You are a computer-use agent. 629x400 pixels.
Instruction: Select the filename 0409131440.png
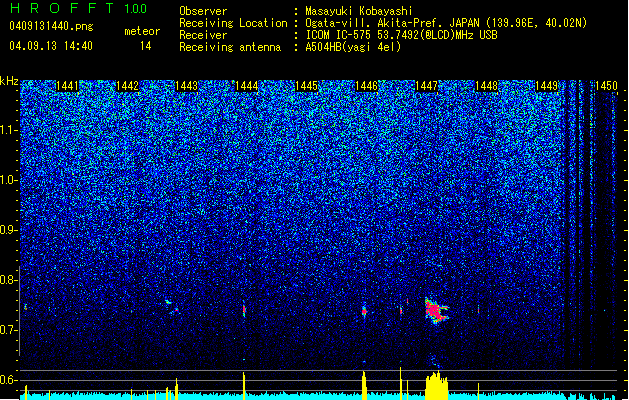click(51, 26)
